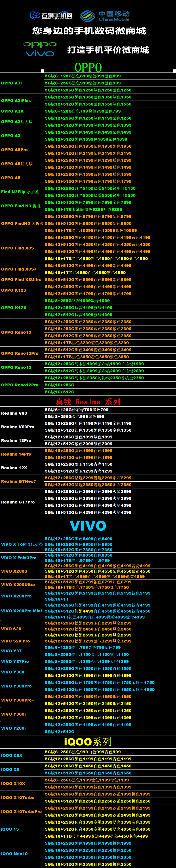
Task: Click the Realme V60 5G版6+128G松石绿799 row
Action: click(110, 410)
